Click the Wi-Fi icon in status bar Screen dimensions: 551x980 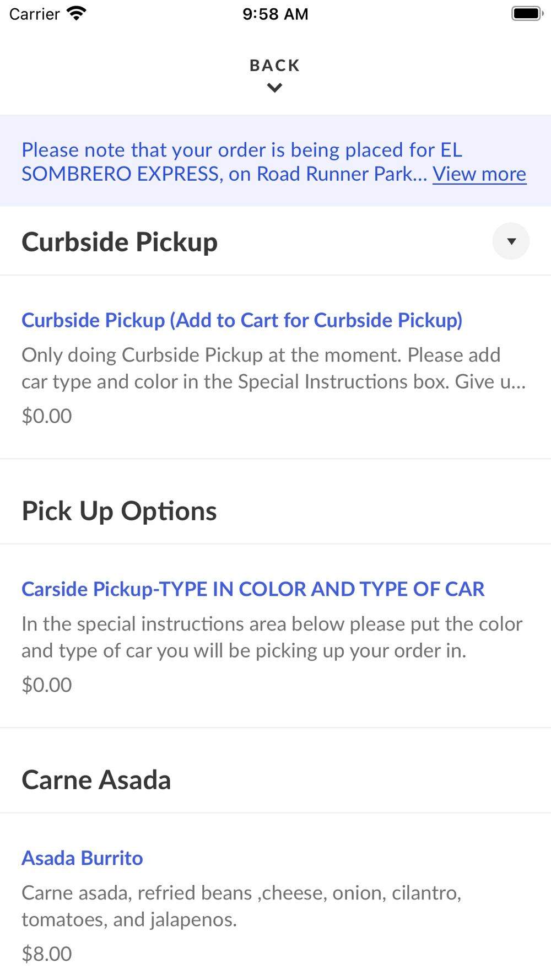tap(77, 14)
